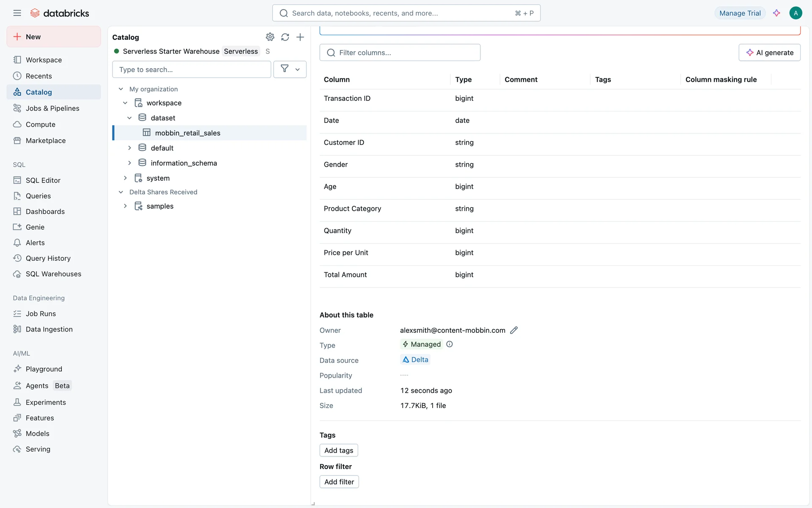Expand the samples catalog
812x508 pixels.
click(125, 206)
